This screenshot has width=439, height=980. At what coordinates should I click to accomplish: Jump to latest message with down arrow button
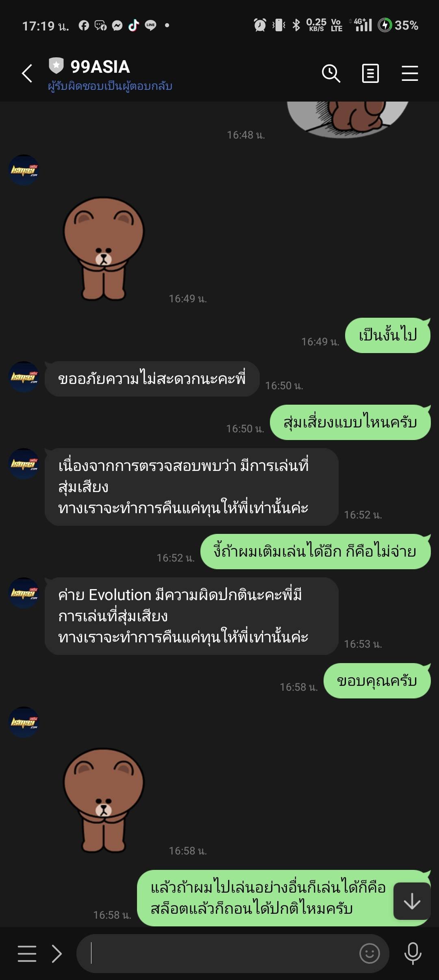tap(412, 901)
